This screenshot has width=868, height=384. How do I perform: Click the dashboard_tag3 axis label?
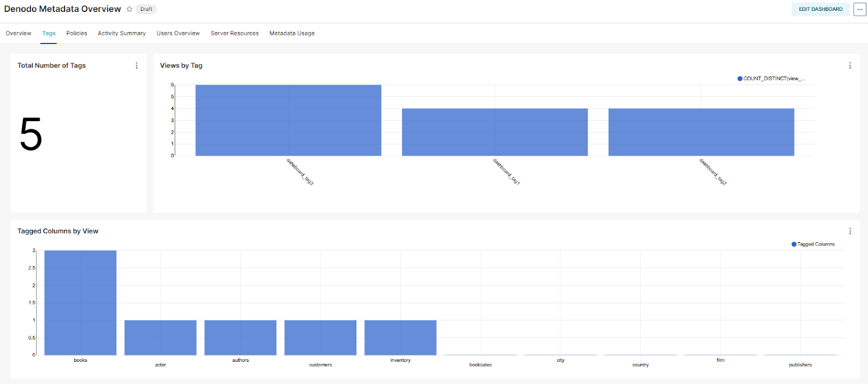pyautogui.click(x=300, y=172)
